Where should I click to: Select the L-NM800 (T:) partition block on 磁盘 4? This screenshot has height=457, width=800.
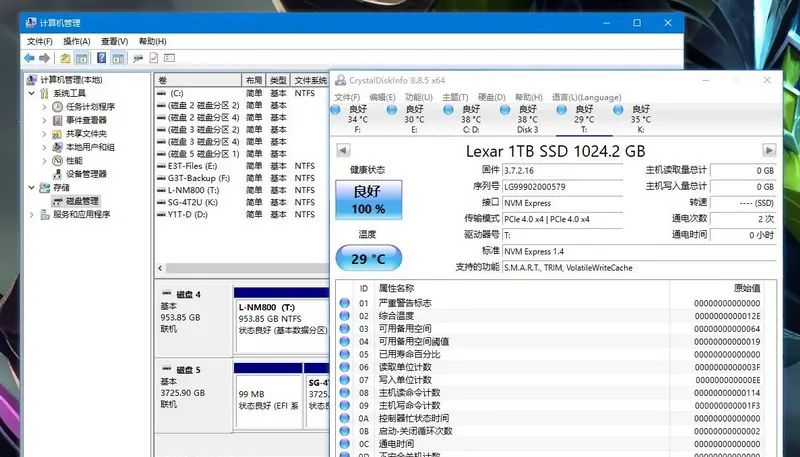[281, 325]
